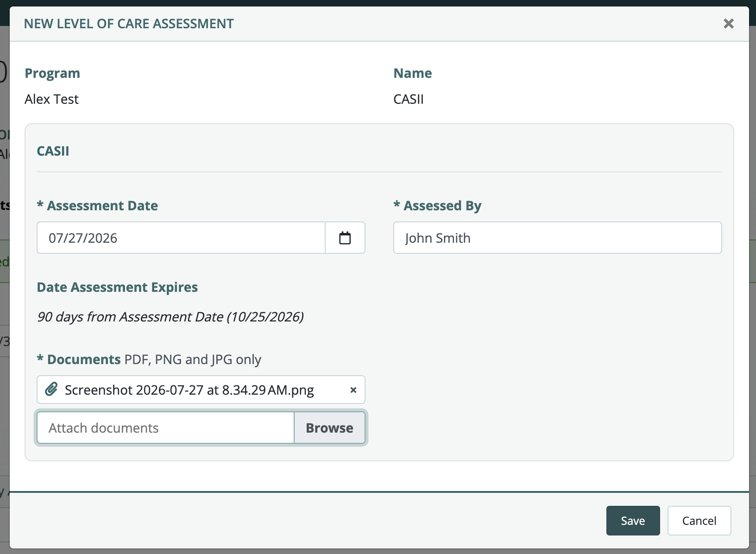This screenshot has width=756, height=554.
Task: Click the Name heading label
Action: coord(413,73)
